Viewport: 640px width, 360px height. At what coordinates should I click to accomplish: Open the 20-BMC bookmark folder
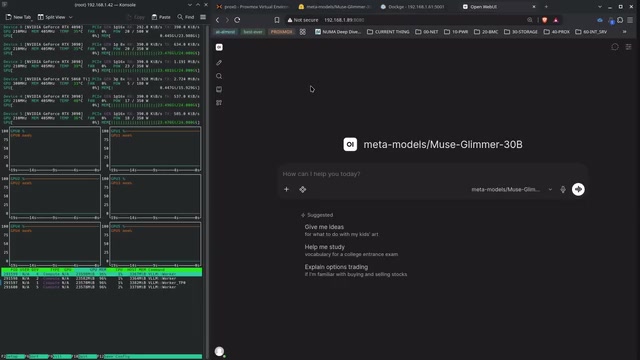[x=486, y=32]
